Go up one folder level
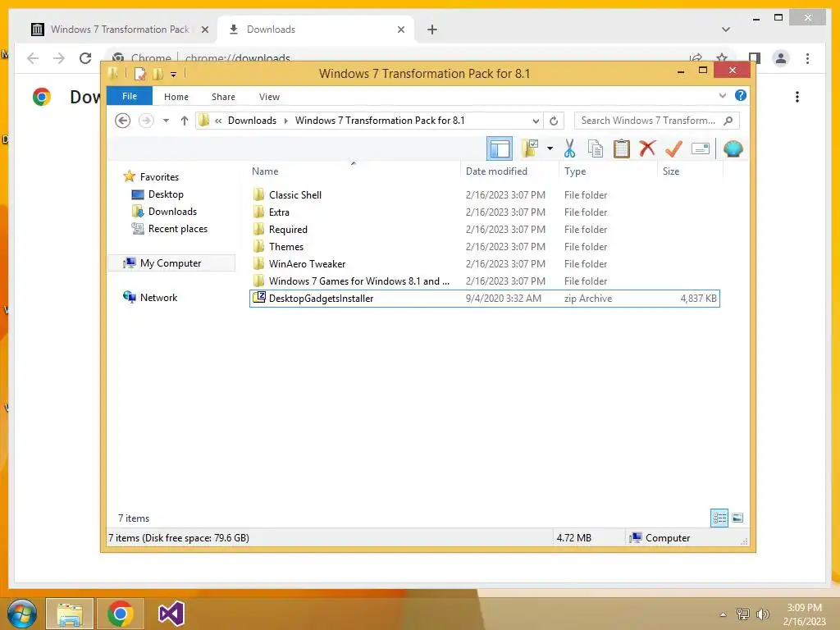The height and width of the screenshot is (630, 840). point(185,121)
